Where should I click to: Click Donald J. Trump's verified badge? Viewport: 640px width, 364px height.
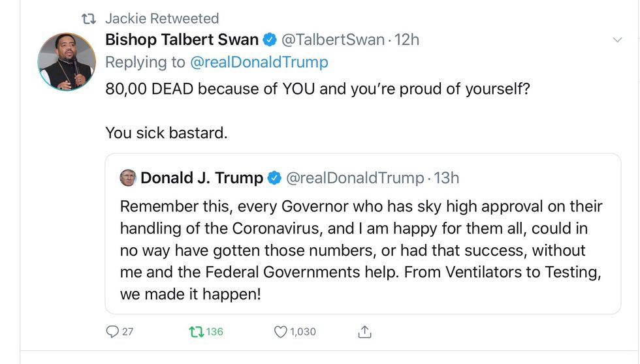pos(275,177)
